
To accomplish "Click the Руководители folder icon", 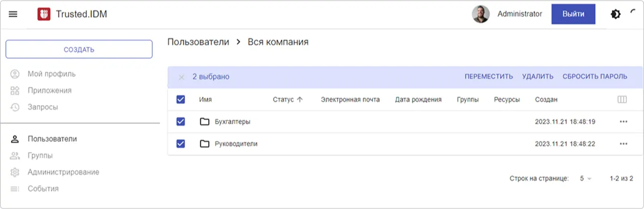I will tap(204, 144).
